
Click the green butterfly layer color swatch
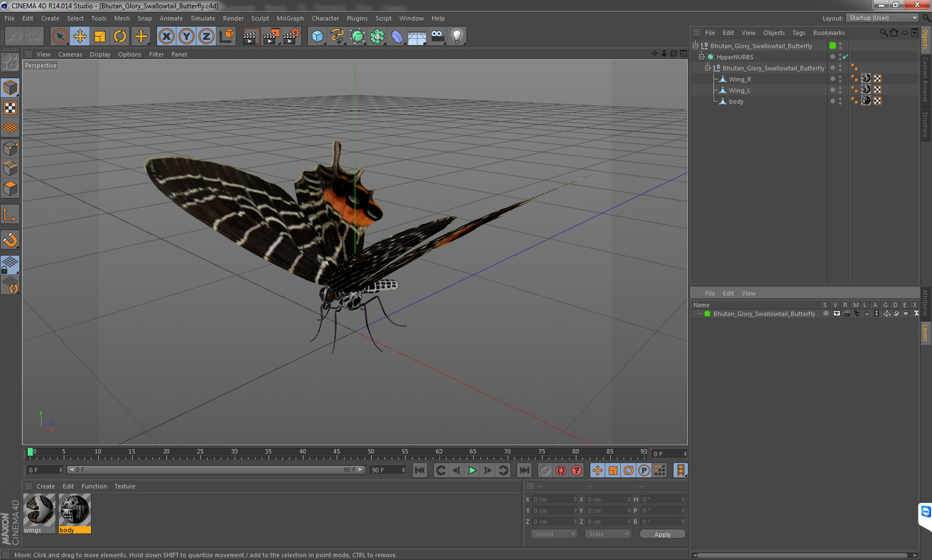click(x=707, y=314)
